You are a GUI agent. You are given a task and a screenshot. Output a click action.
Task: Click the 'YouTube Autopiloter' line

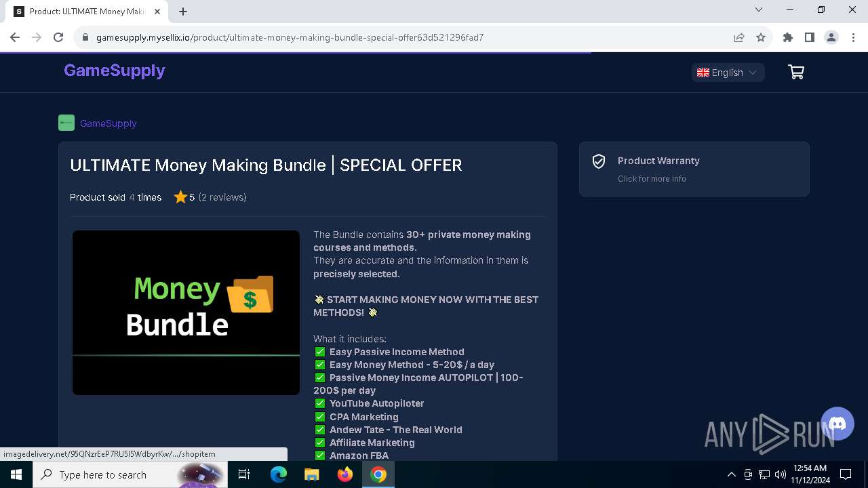click(377, 403)
